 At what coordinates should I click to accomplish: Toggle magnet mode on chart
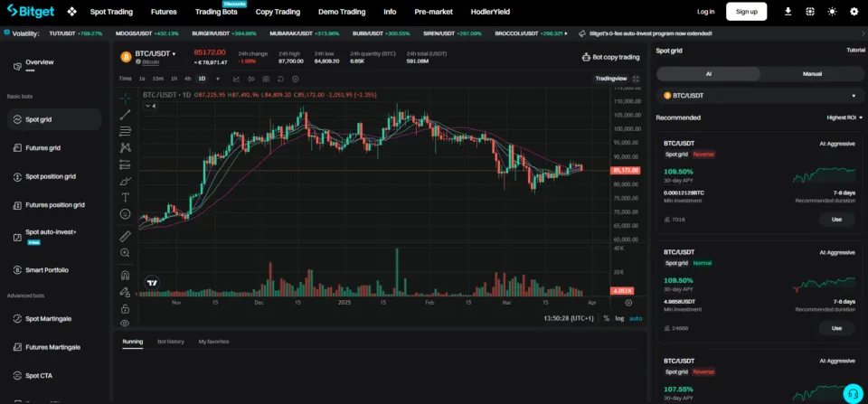[x=125, y=275]
